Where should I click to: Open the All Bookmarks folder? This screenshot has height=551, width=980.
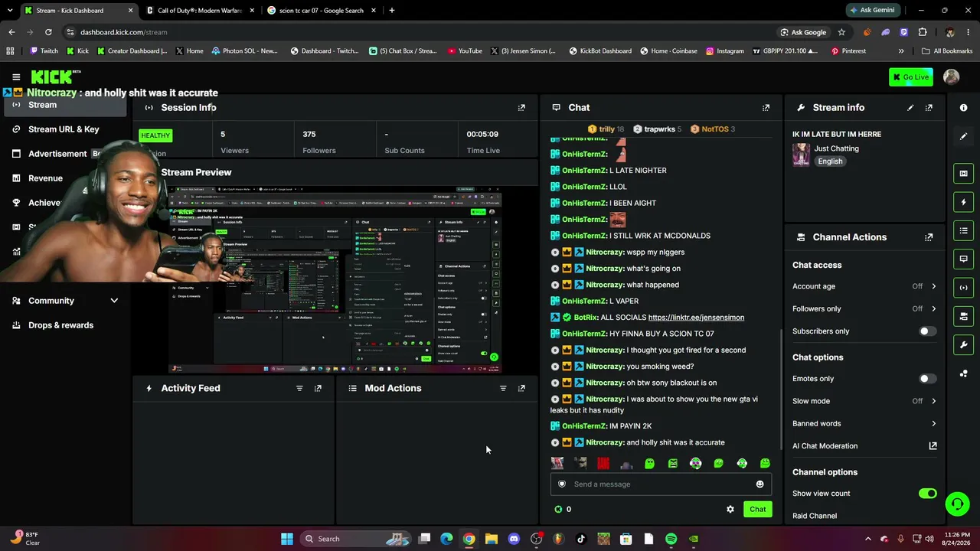[947, 51]
